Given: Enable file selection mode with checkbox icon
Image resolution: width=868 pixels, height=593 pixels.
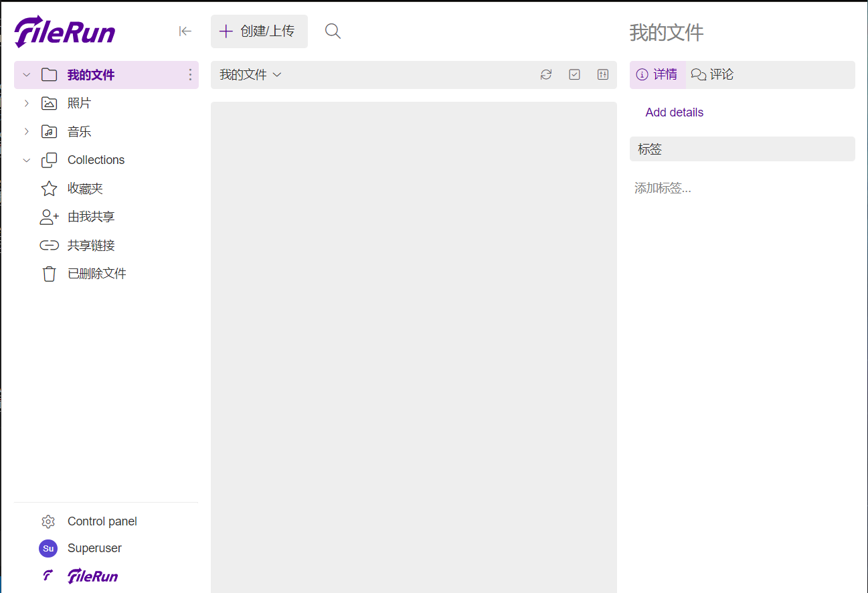Looking at the screenshot, I should (x=574, y=75).
